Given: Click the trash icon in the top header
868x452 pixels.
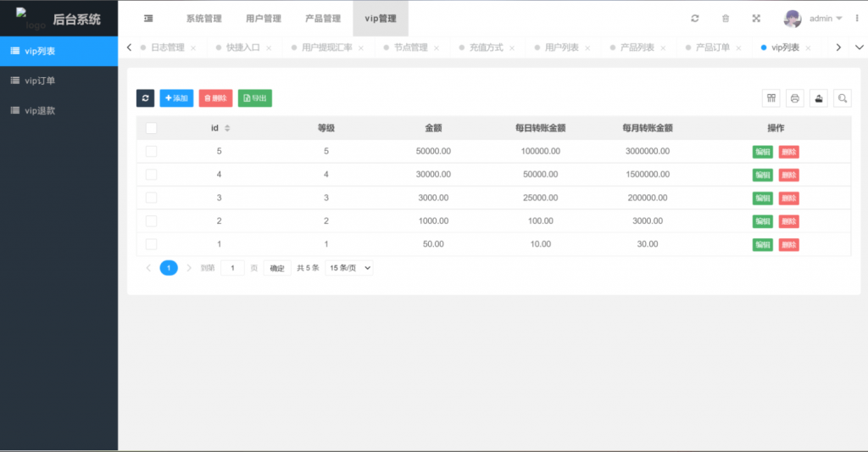Looking at the screenshot, I should point(725,18).
